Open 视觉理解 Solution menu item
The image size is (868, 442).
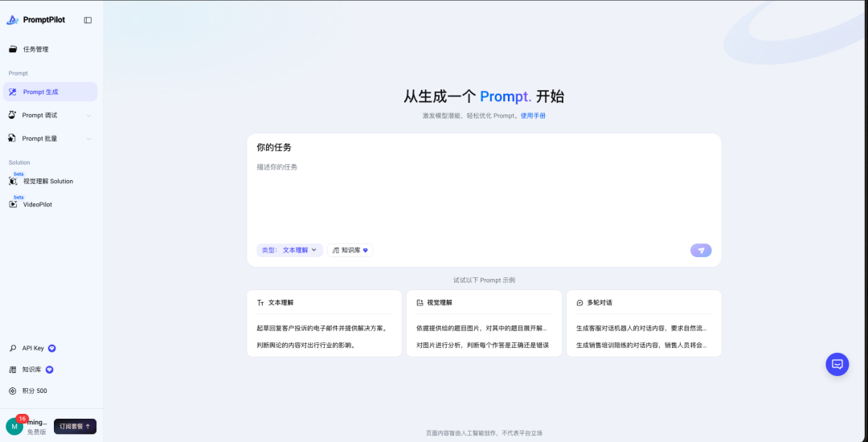pyautogui.click(x=51, y=181)
